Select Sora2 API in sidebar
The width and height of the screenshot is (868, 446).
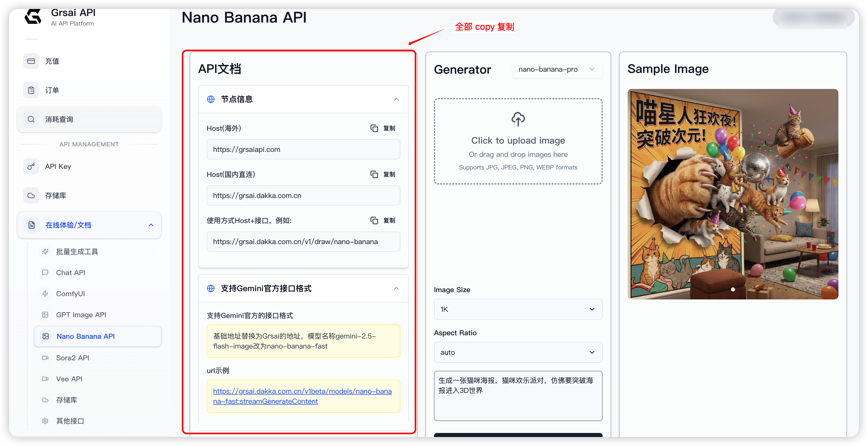[73, 358]
